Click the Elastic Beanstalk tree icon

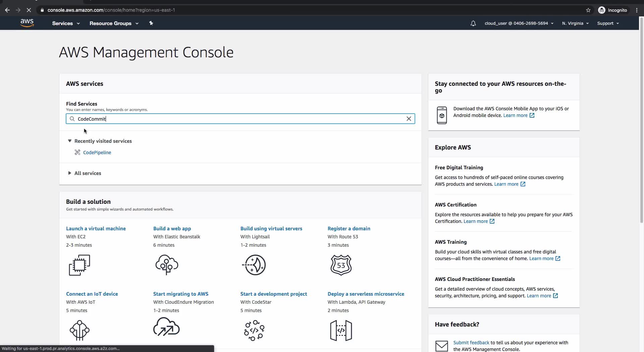point(167,265)
